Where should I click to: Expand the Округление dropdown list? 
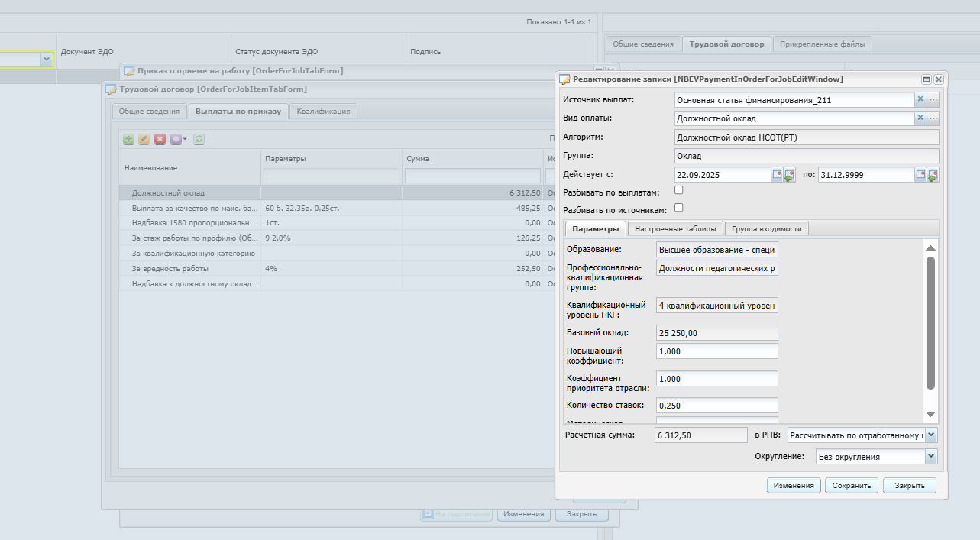[930, 456]
